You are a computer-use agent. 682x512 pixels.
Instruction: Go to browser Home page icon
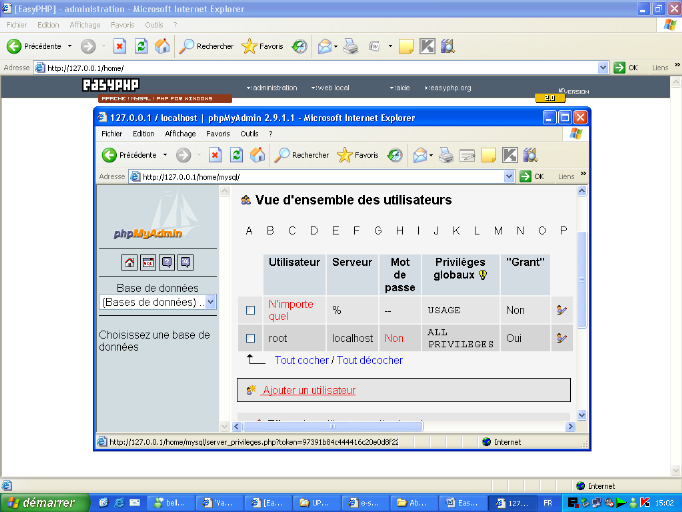click(257, 155)
